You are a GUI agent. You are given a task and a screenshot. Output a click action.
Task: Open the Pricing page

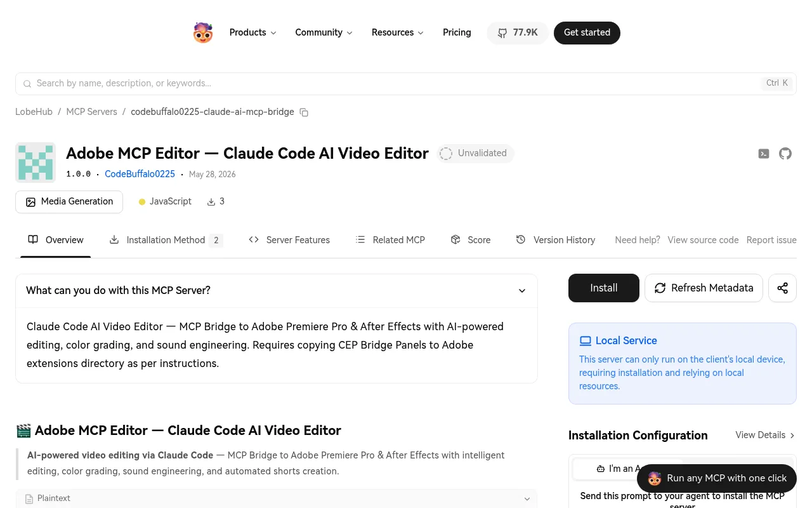point(457,32)
